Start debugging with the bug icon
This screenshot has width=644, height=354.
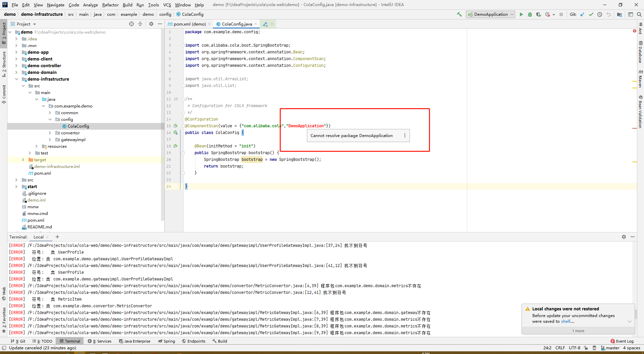point(530,14)
